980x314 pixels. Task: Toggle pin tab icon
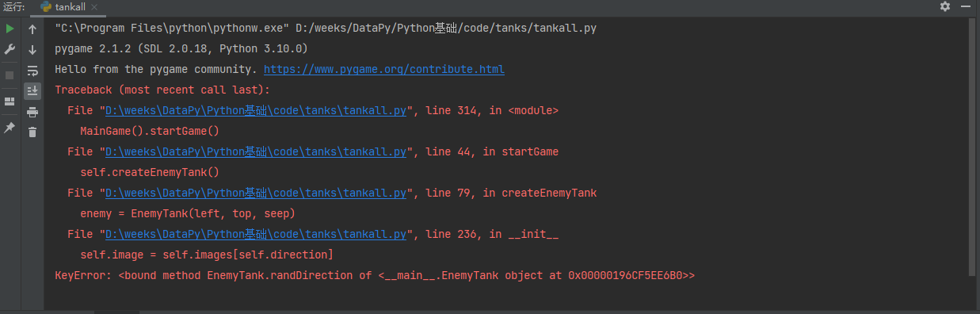(x=10, y=127)
